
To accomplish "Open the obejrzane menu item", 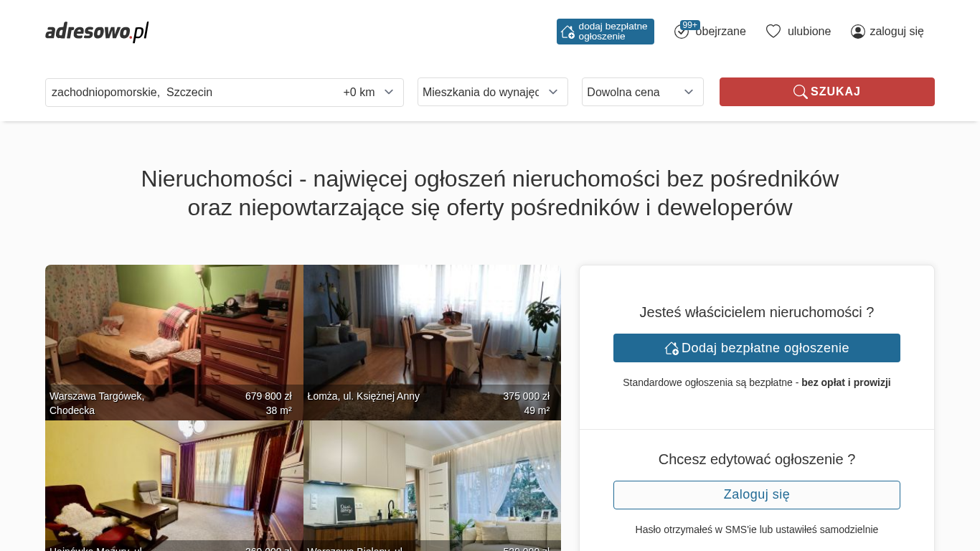I will [x=710, y=32].
